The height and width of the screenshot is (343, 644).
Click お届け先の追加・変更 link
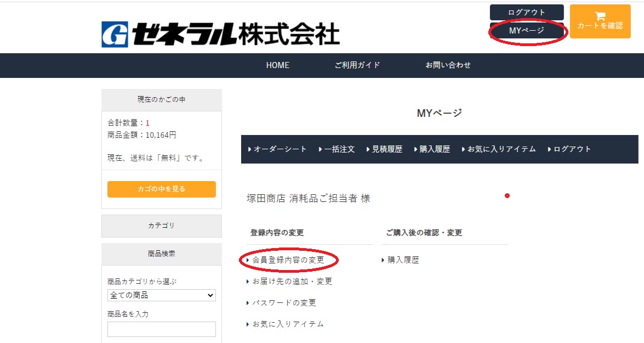(x=292, y=282)
